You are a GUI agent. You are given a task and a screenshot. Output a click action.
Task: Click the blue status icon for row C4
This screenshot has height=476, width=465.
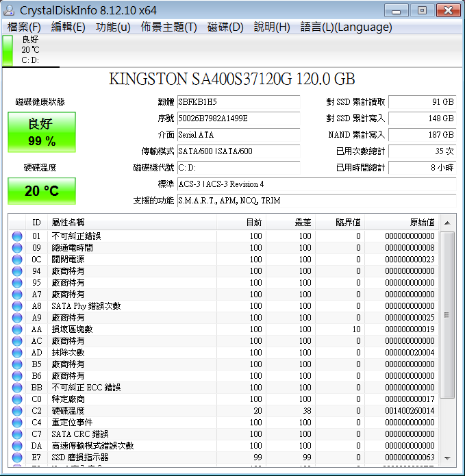click(x=17, y=423)
